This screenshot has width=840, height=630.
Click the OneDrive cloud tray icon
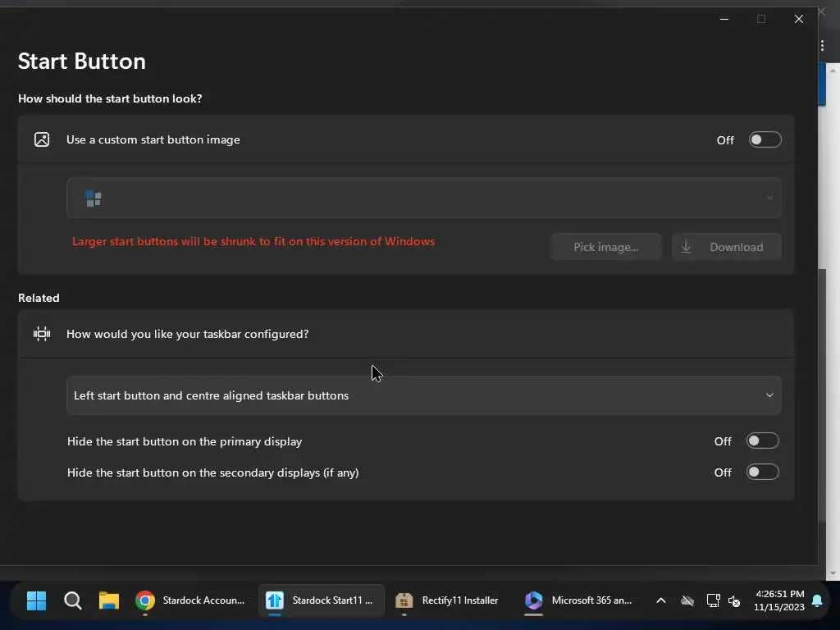pos(687,600)
